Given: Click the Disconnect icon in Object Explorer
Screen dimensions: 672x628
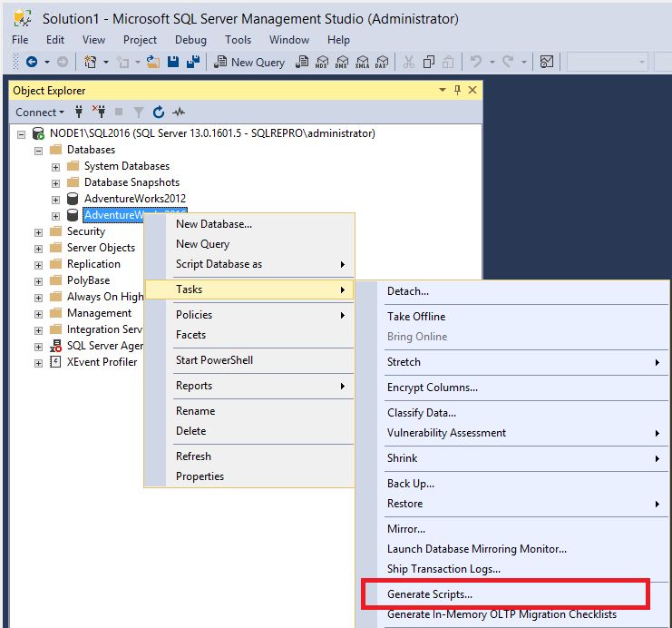Looking at the screenshot, I should tap(99, 112).
